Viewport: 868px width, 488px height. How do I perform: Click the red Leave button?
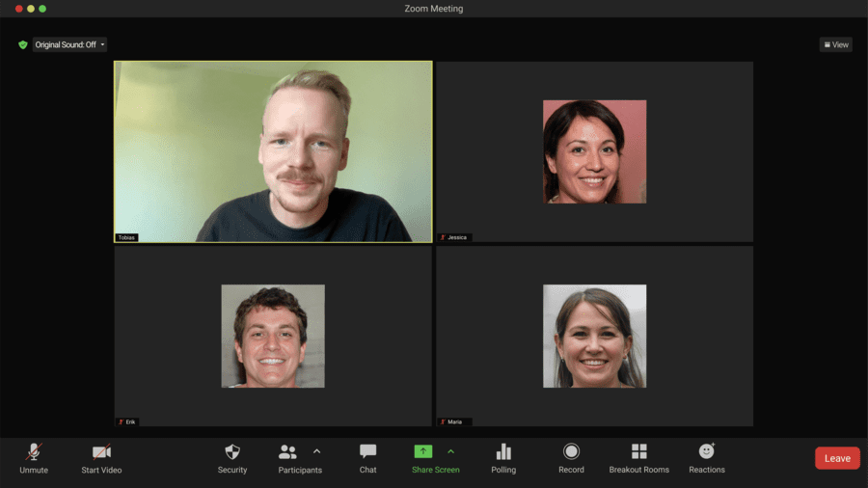click(836, 458)
